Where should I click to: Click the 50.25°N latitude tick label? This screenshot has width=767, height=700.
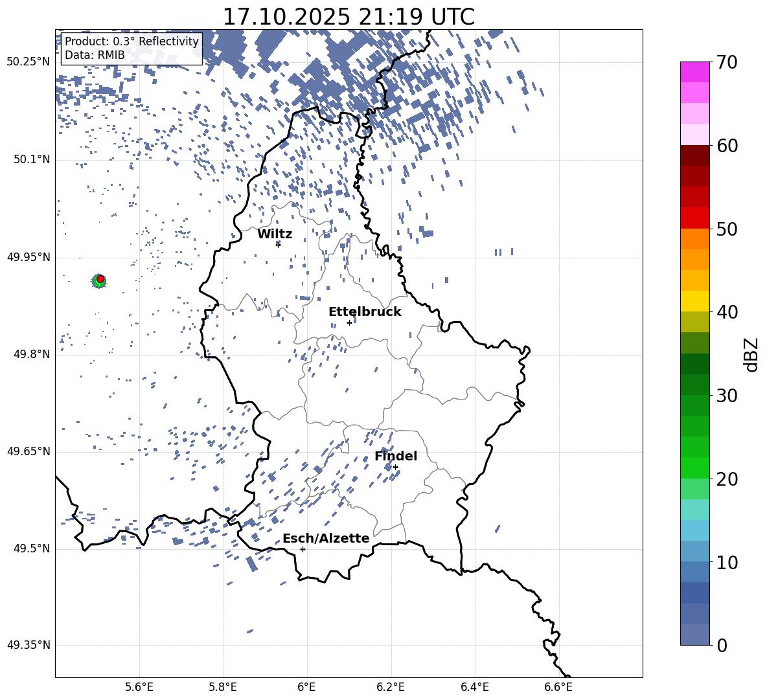(29, 62)
